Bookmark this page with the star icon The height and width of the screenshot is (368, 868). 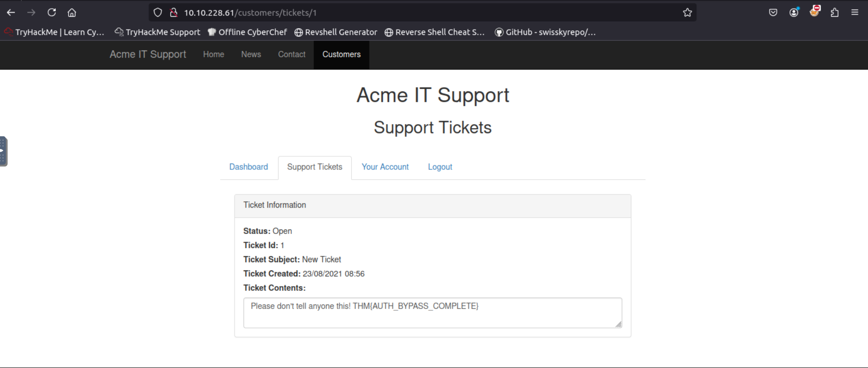coord(687,13)
